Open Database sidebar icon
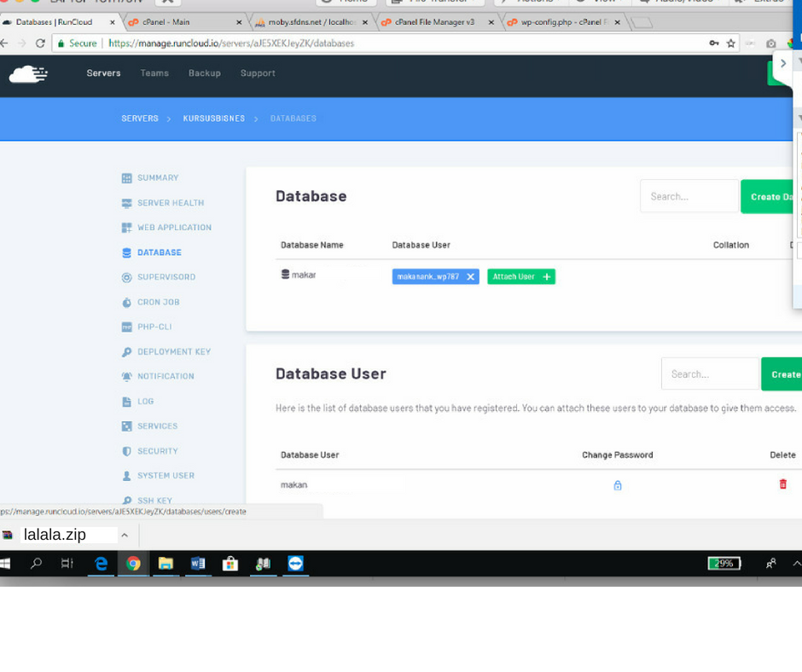Screen dimensions: 802x672 click(126, 252)
